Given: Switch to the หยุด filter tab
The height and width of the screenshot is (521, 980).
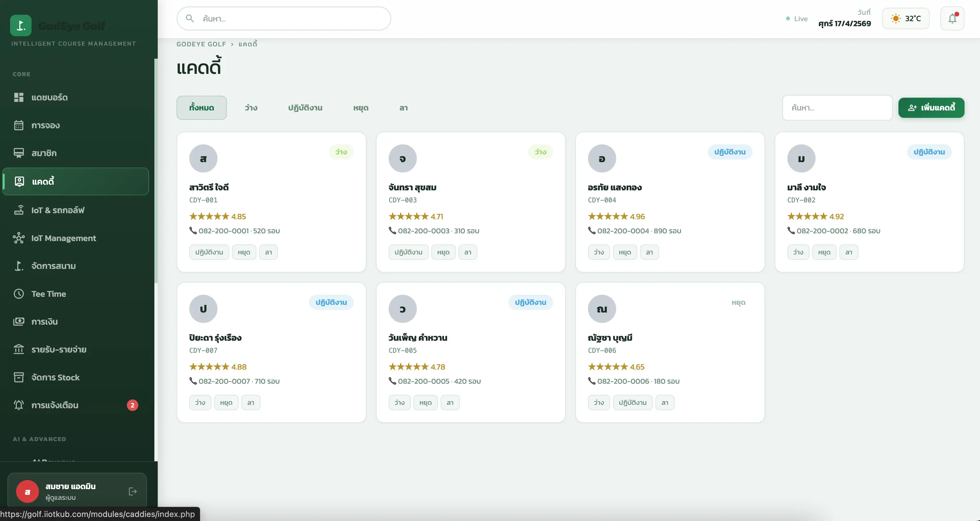Looking at the screenshot, I should pos(361,108).
